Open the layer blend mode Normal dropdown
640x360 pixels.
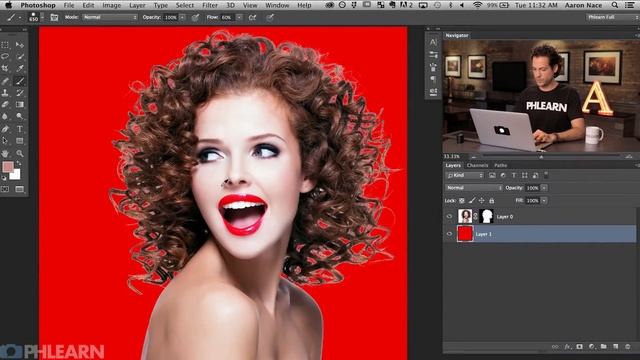pos(474,188)
